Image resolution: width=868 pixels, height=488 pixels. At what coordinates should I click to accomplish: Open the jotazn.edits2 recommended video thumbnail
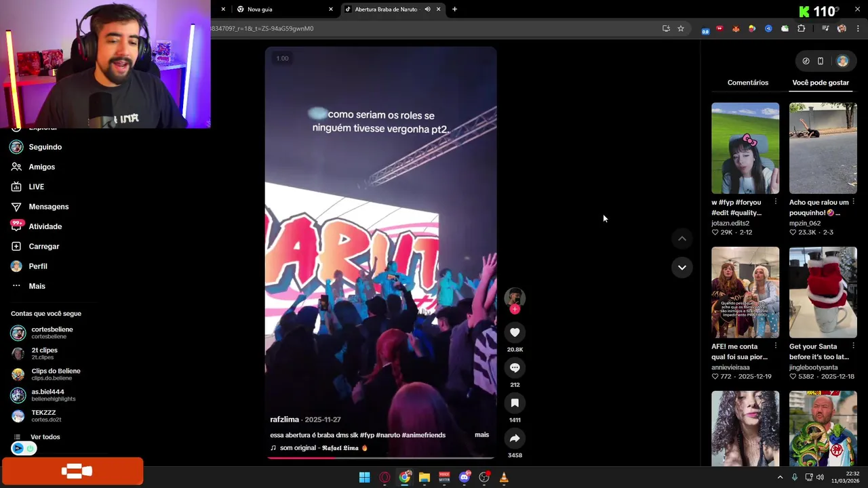pos(745,148)
